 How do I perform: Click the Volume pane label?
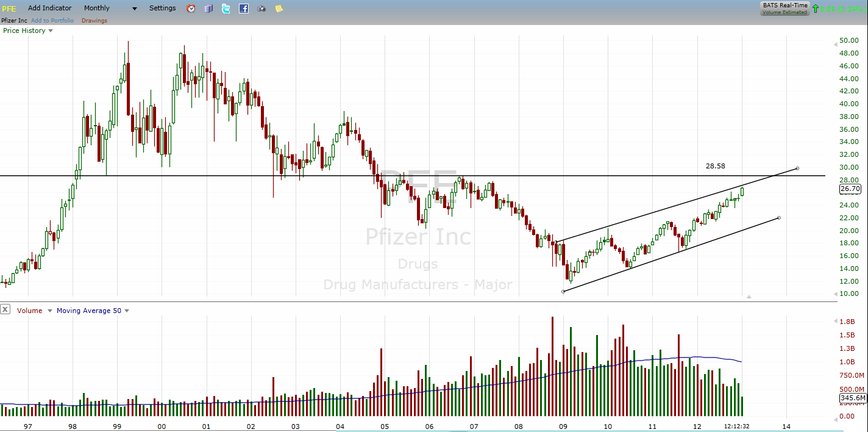[x=30, y=311]
